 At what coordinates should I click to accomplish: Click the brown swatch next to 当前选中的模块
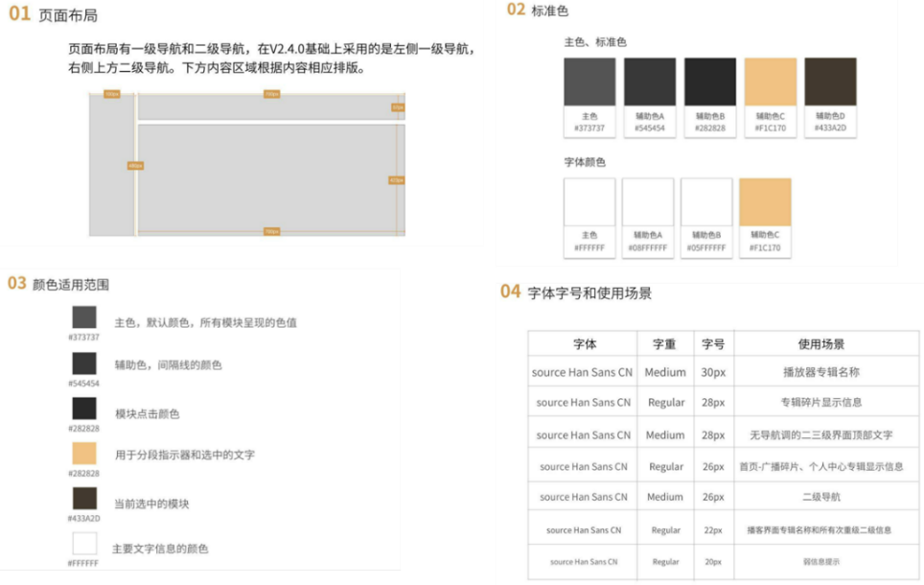click(84, 499)
